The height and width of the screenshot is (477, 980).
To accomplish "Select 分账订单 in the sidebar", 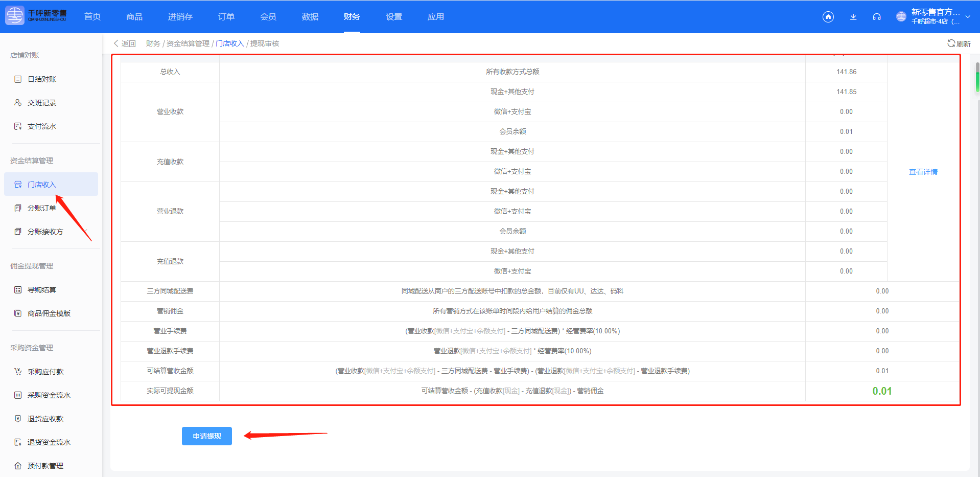I will (x=42, y=208).
